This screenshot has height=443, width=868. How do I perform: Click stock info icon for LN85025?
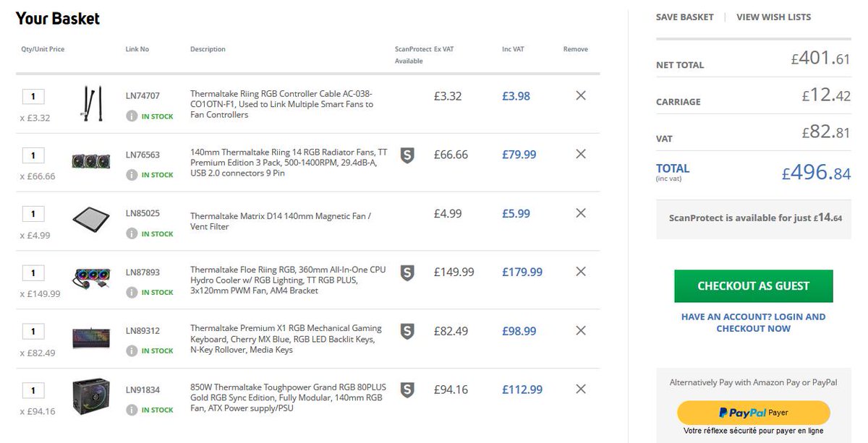[132, 233]
